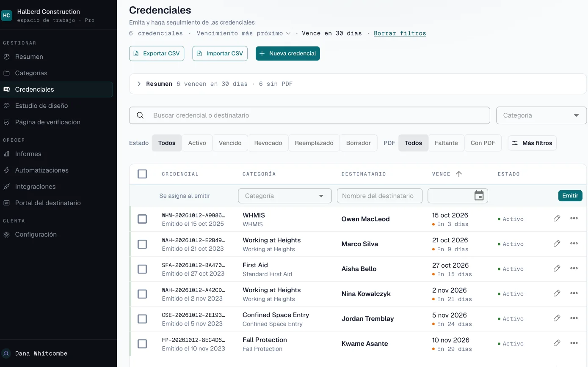Filter status by Revocado
The image size is (588, 367).
point(268,143)
